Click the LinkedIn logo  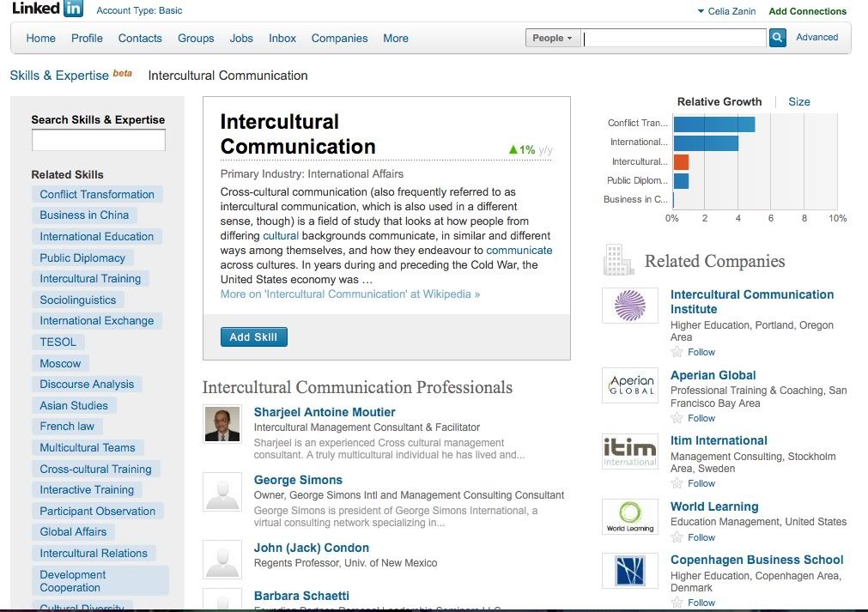pyautogui.click(x=48, y=9)
